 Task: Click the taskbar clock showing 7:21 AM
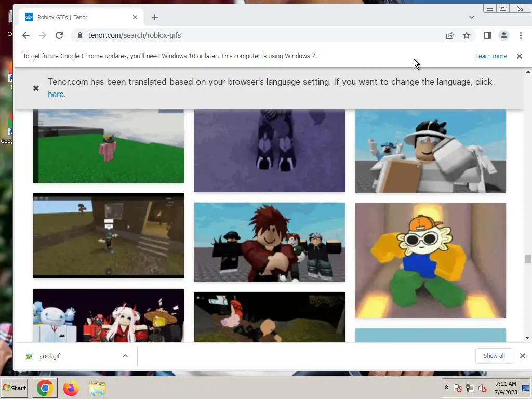(x=506, y=388)
